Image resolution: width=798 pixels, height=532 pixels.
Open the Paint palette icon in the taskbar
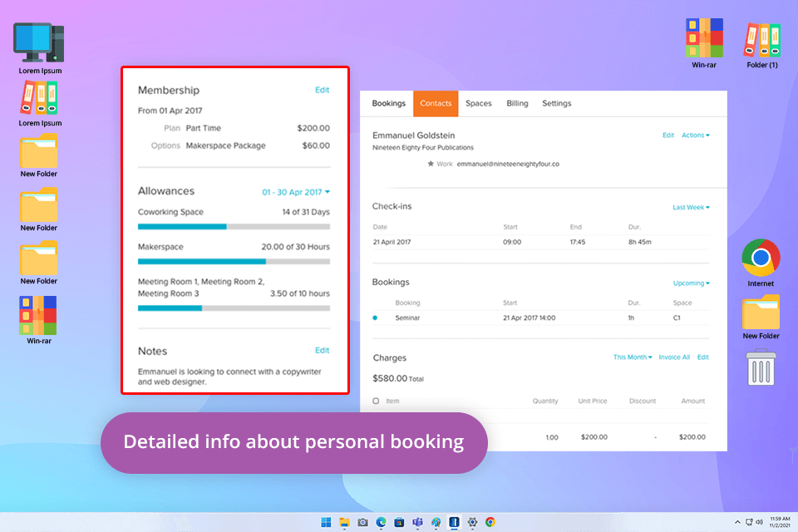(436, 522)
